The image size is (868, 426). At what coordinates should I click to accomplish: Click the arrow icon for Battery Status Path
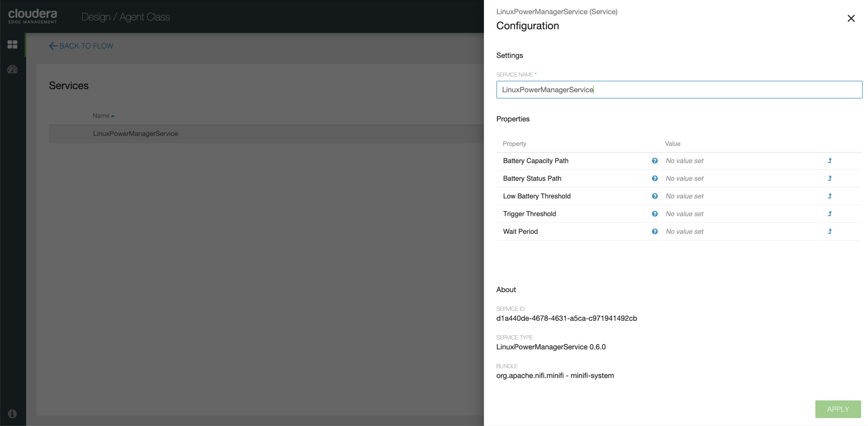(830, 179)
